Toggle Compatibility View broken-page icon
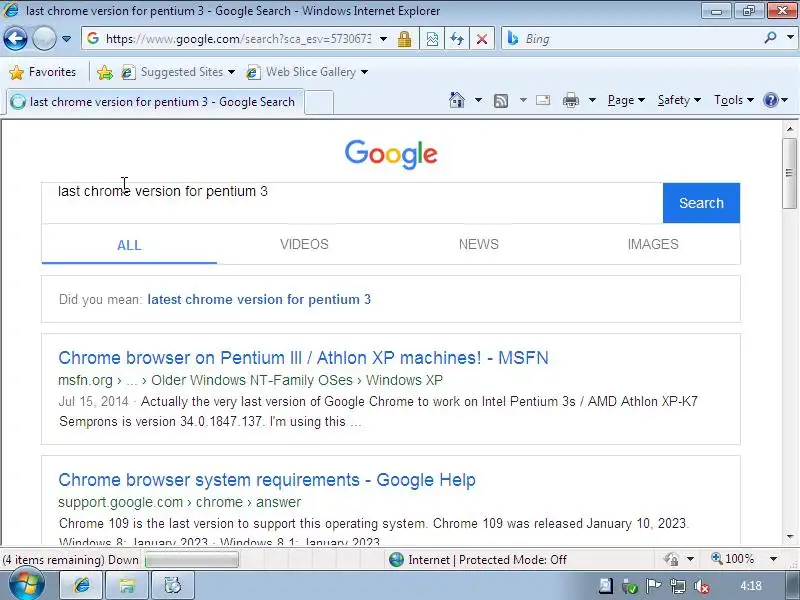Viewport: 800px width, 600px height. point(432,39)
